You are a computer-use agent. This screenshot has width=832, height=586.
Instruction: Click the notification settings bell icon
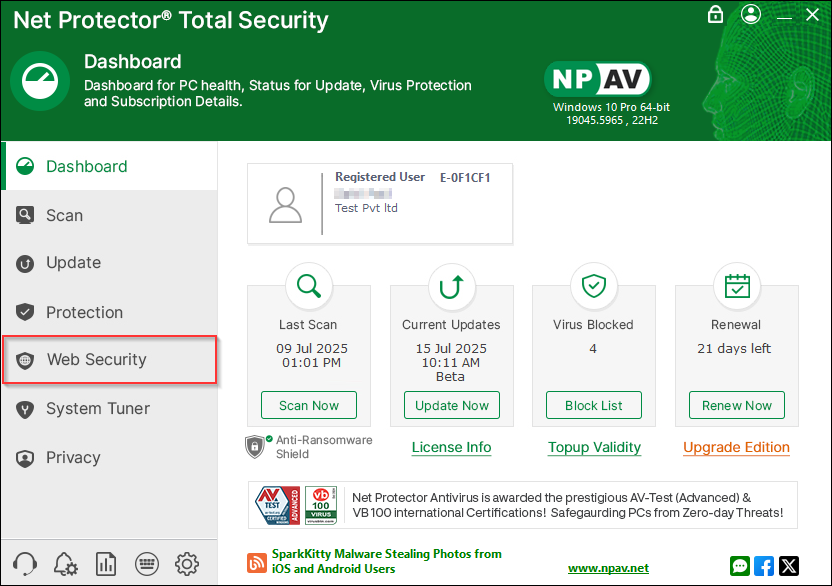(x=66, y=563)
